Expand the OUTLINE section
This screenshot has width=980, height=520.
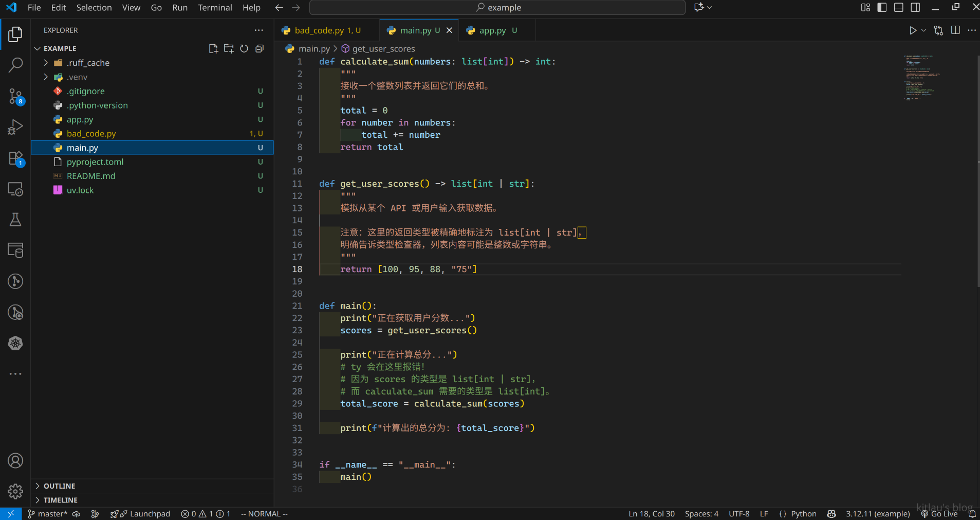59,486
